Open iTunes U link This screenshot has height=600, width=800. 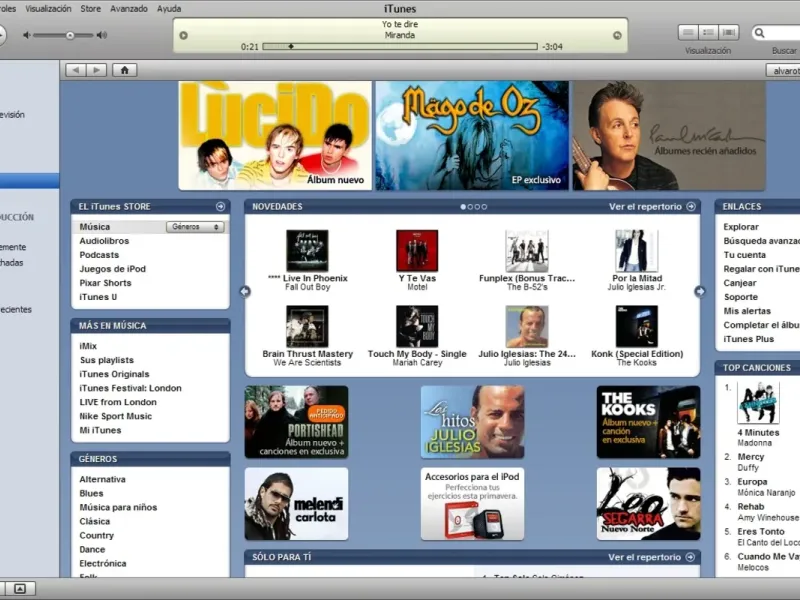(x=98, y=297)
